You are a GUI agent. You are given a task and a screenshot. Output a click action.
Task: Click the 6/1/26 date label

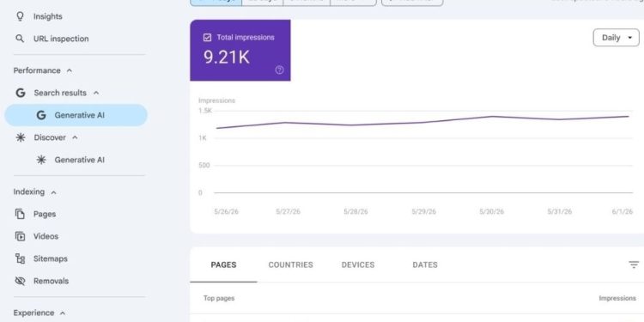[x=622, y=211]
